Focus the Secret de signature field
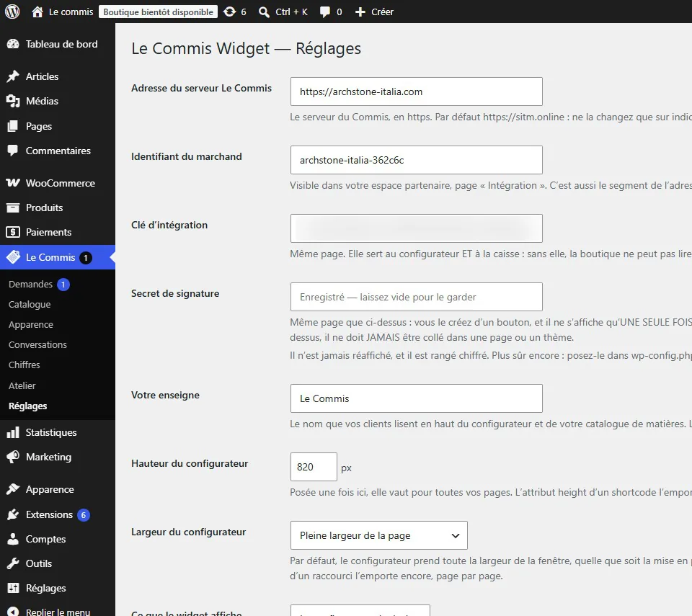Image resolution: width=692 pixels, height=616 pixels. click(x=416, y=297)
